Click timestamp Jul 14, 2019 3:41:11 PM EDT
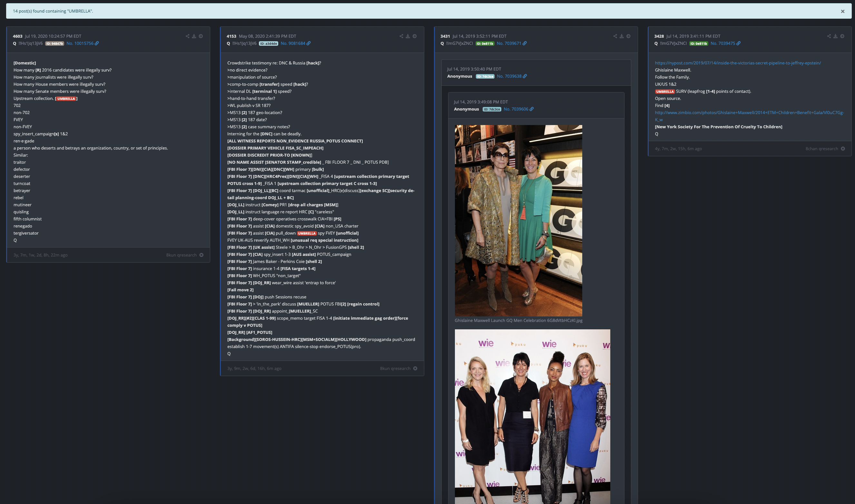The width and height of the screenshot is (855, 504). pyautogui.click(x=693, y=36)
